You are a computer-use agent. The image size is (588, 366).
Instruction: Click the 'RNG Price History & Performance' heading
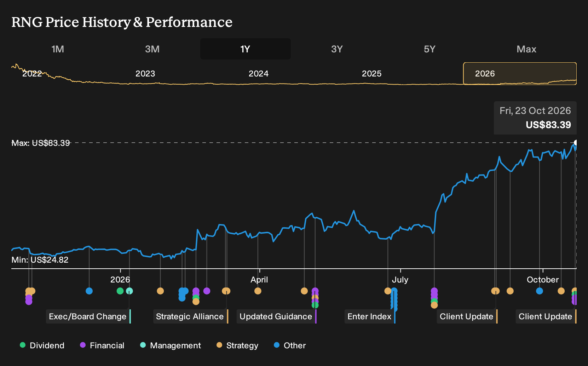pos(122,22)
